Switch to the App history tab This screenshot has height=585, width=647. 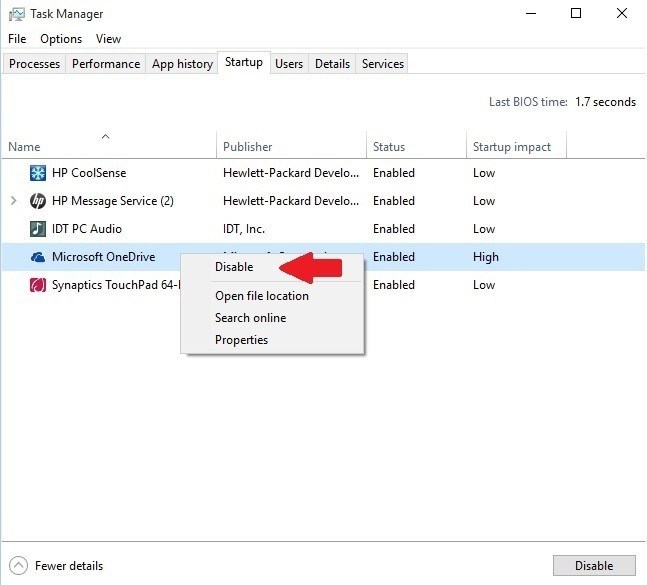182,64
